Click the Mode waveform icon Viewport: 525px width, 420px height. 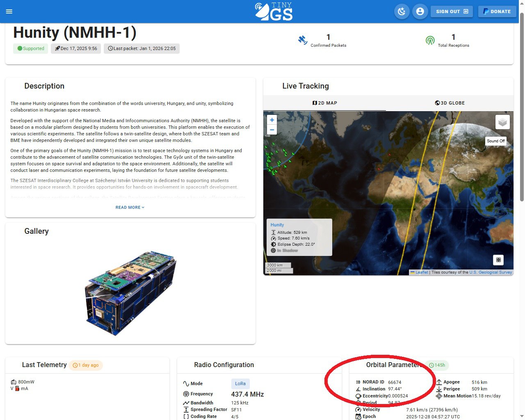coord(186,384)
